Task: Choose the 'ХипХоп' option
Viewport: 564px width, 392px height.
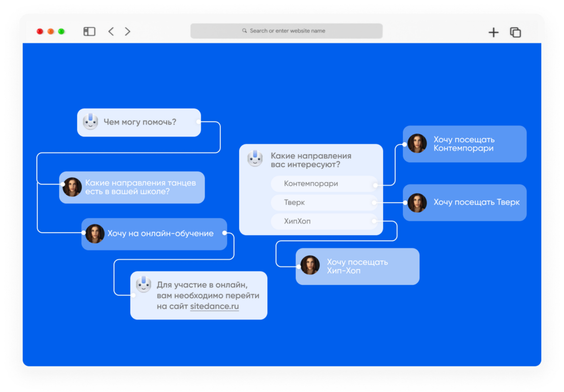Action: [x=324, y=221]
